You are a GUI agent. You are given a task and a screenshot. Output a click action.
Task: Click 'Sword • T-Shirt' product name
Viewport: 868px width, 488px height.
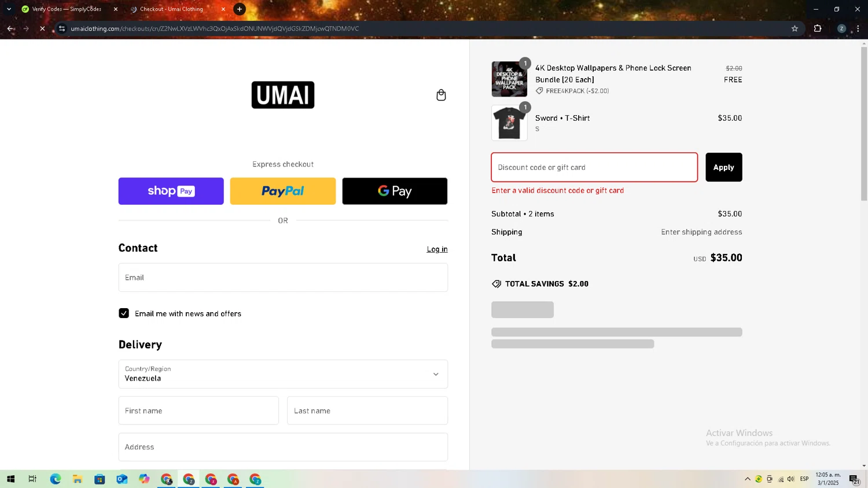(x=562, y=118)
